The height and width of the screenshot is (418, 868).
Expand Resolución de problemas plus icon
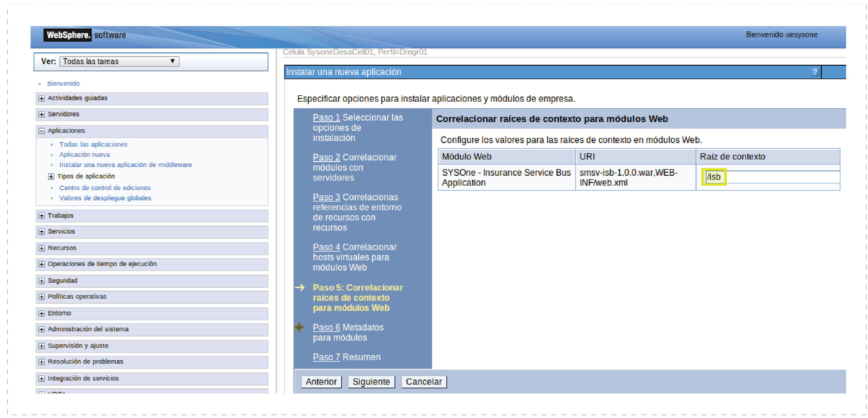point(41,362)
